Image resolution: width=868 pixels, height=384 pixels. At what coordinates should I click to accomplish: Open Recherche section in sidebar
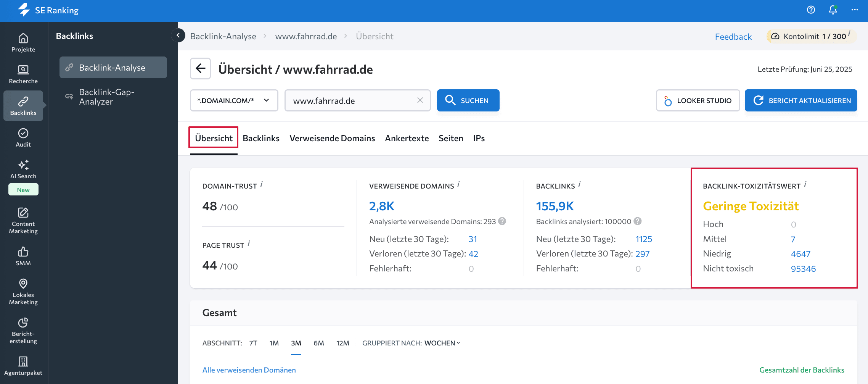click(x=23, y=74)
